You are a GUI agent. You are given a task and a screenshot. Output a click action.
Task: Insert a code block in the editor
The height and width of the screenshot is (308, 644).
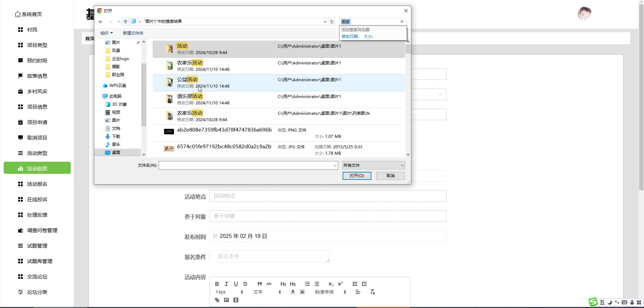click(x=269, y=284)
